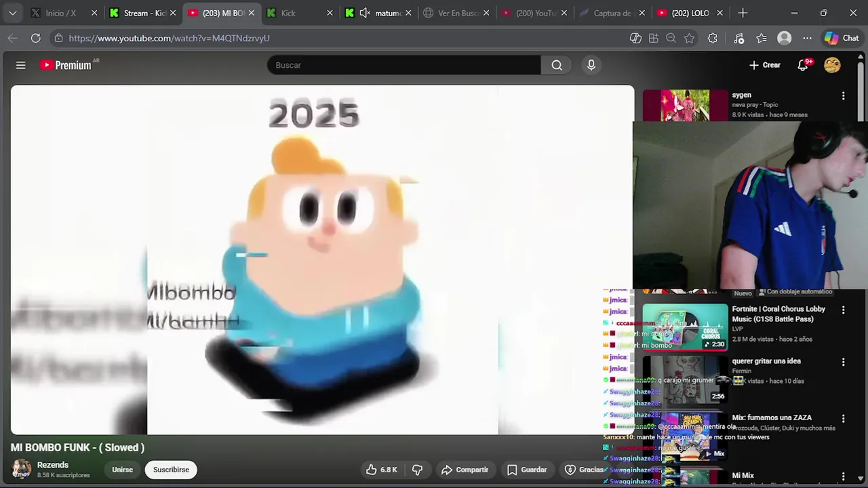Click the search magnifier button

coord(557,65)
